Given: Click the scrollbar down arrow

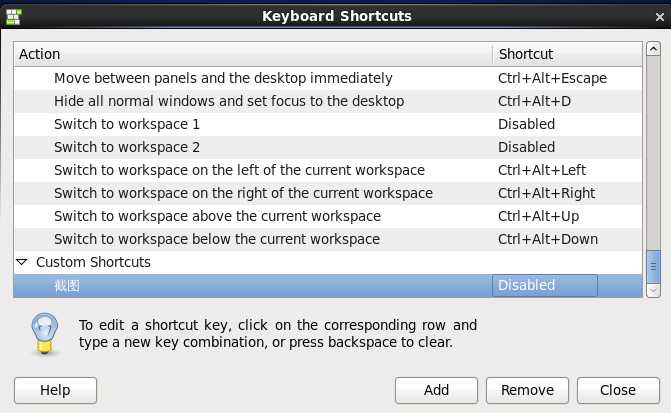Looking at the screenshot, I should tap(653, 289).
